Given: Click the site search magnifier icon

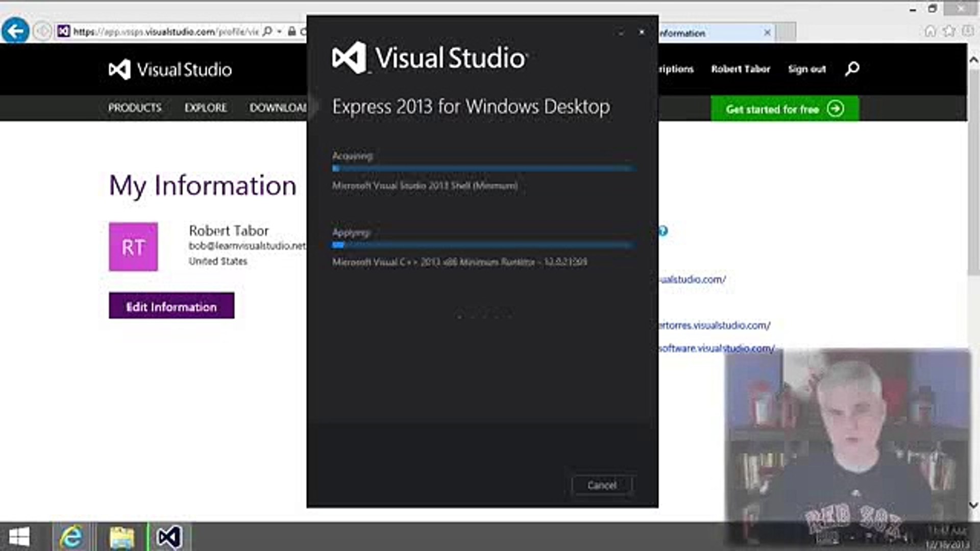Looking at the screenshot, I should (x=852, y=68).
